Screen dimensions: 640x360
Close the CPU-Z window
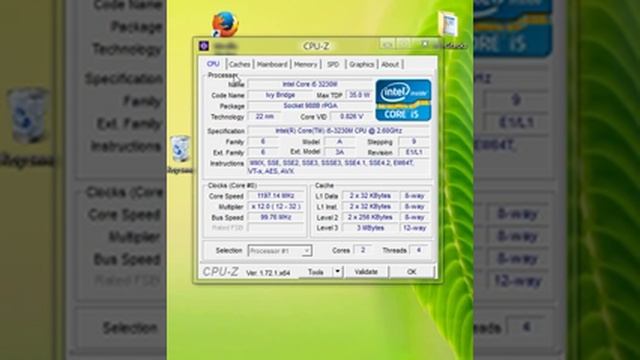point(424,44)
